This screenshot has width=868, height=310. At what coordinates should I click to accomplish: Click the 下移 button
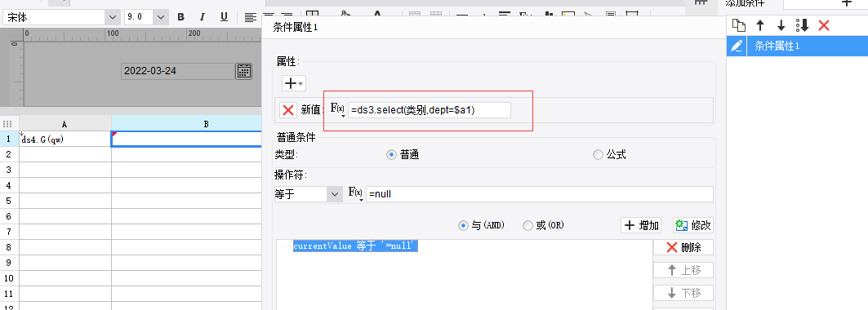(x=683, y=293)
